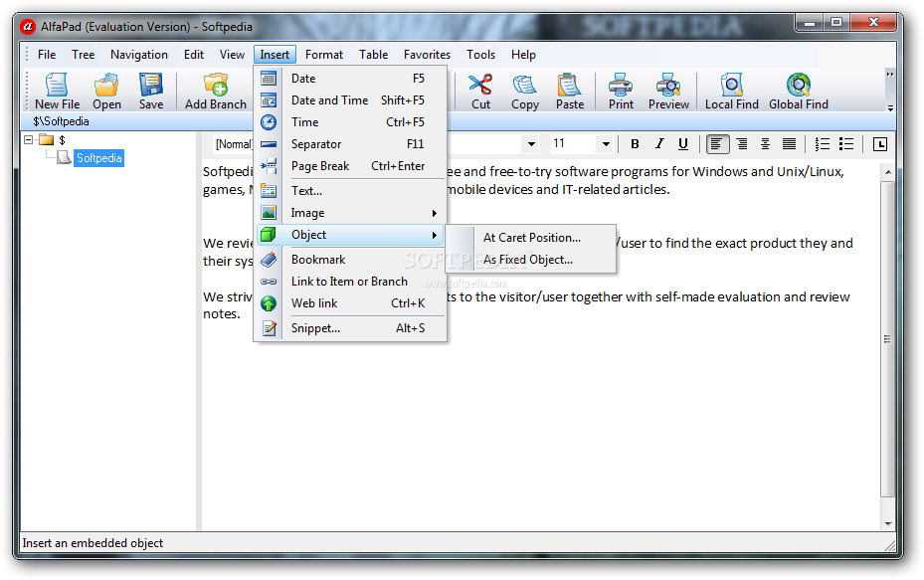Open the Tools menu

click(x=480, y=55)
